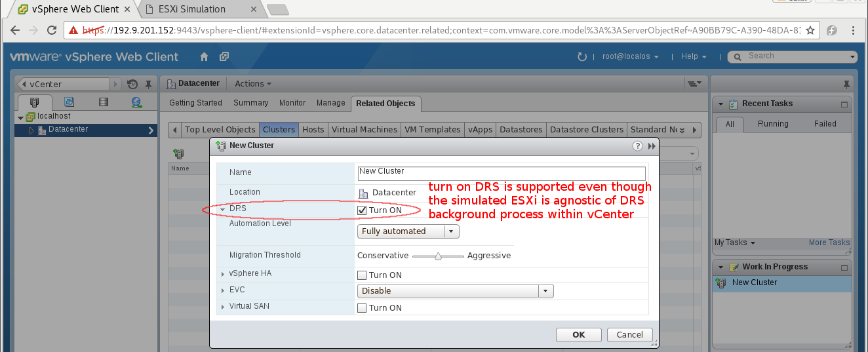The height and width of the screenshot is (352, 868).
Task: Switch to VMs and Templates inventory tab icon
Action: (69, 102)
